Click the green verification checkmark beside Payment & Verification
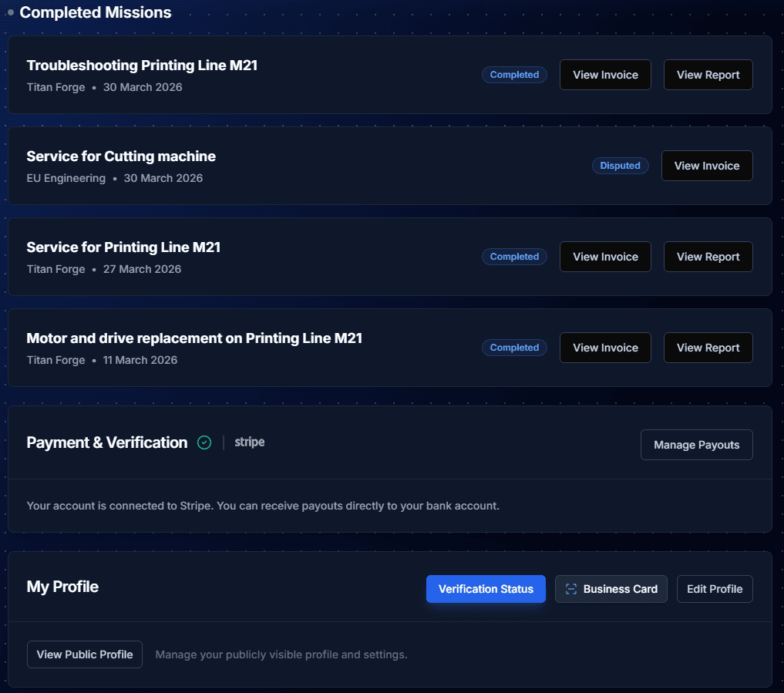Image resolution: width=784 pixels, height=693 pixels. 204,442
